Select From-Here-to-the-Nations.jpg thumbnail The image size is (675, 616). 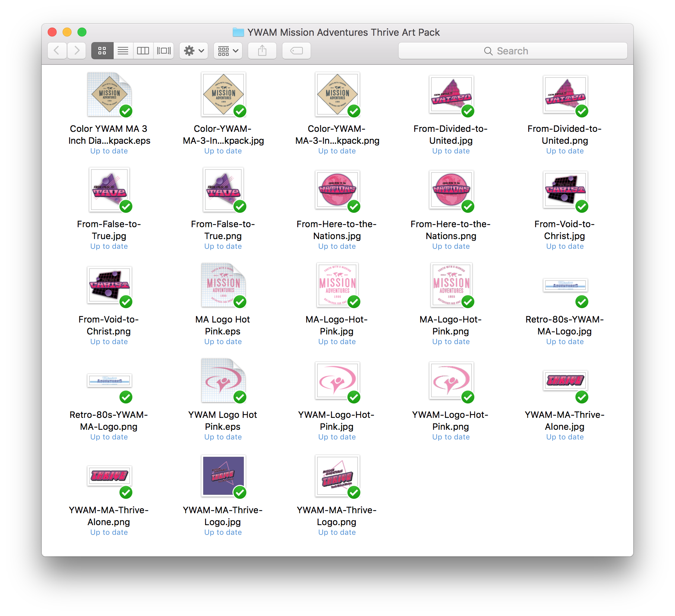(337, 190)
